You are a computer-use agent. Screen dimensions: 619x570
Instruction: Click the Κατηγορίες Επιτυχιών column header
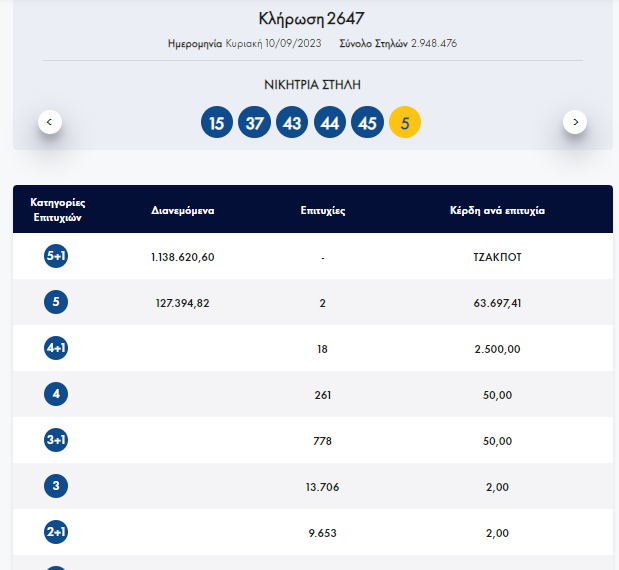pos(56,210)
